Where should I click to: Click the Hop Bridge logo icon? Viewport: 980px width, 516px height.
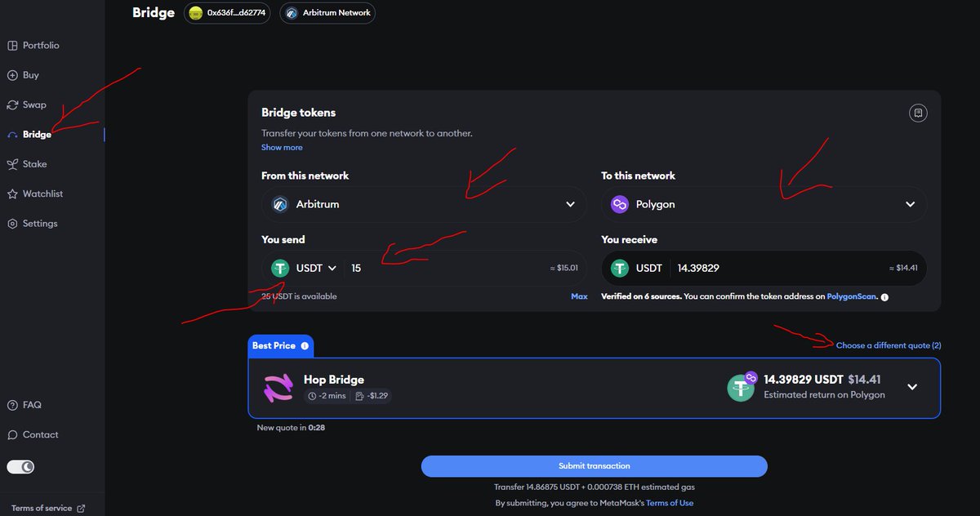tap(278, 389)
